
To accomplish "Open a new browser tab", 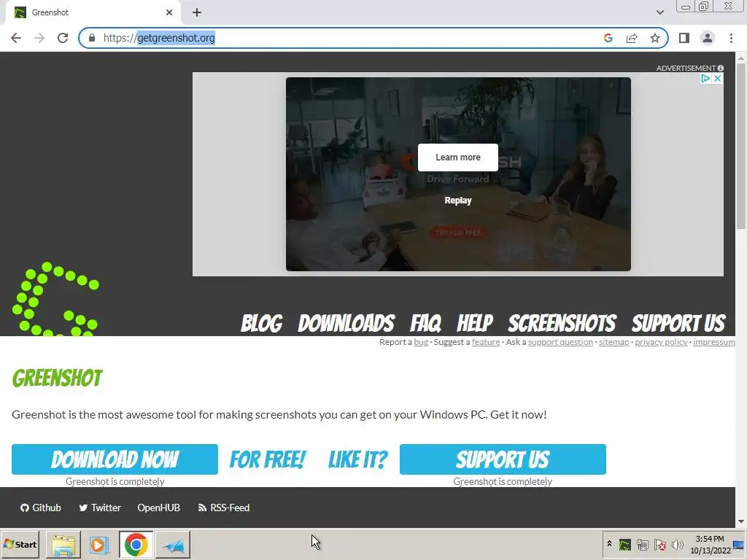I will click(x=197, y=13).
